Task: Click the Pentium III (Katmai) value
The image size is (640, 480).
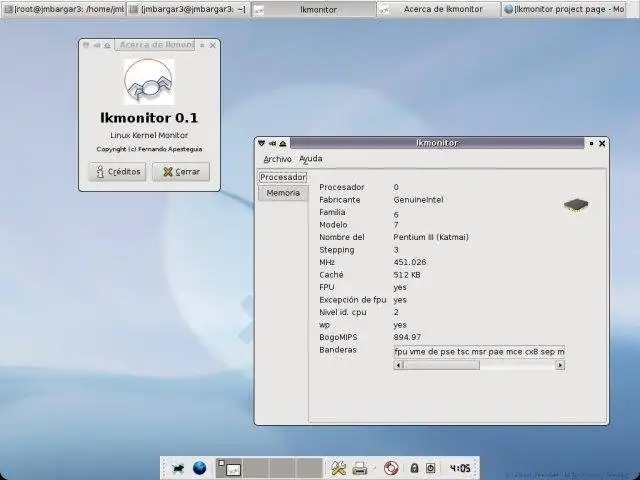Action: [x=431, y=237]
